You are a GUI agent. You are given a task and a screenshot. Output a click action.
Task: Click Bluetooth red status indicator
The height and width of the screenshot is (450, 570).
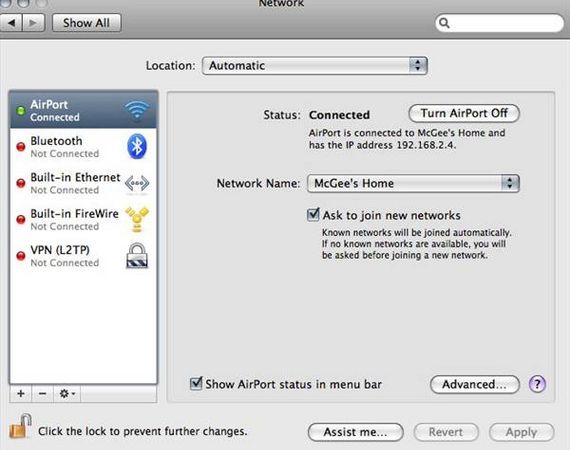(21, 146)
